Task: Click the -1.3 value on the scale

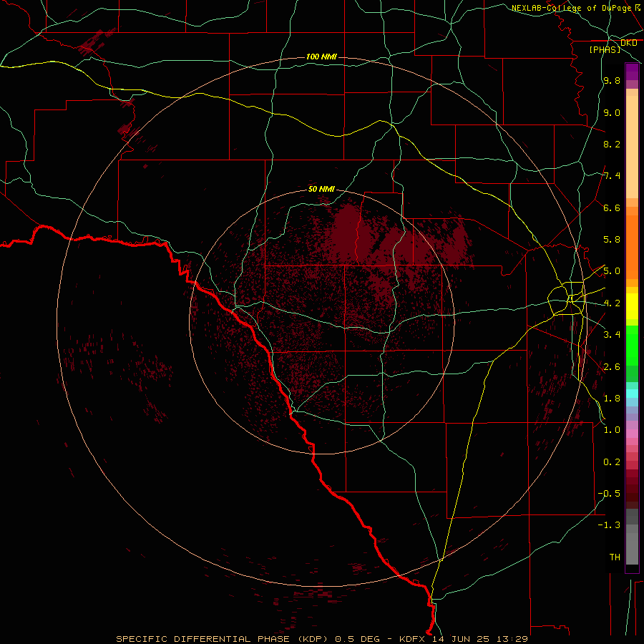Action: (x=609, y=525)
